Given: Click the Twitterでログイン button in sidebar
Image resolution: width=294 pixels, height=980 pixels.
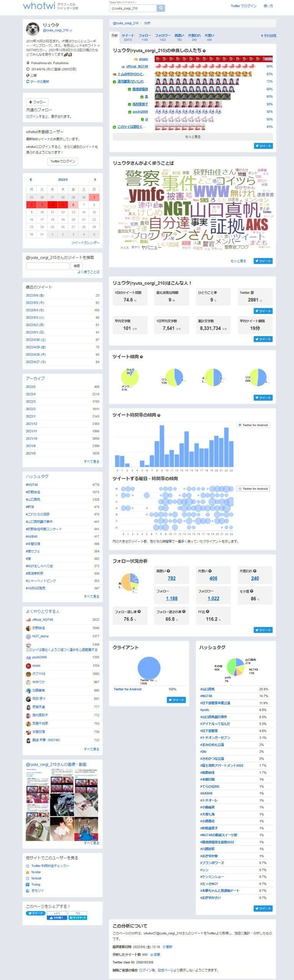Looking at the screenshot, I should point(63,161).
